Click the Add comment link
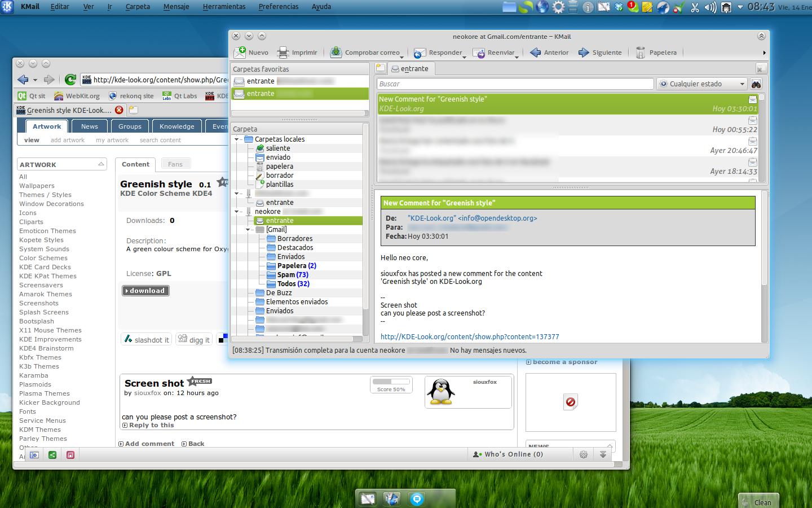The width and height of the screenshot is (812, 508). (147, 444)
